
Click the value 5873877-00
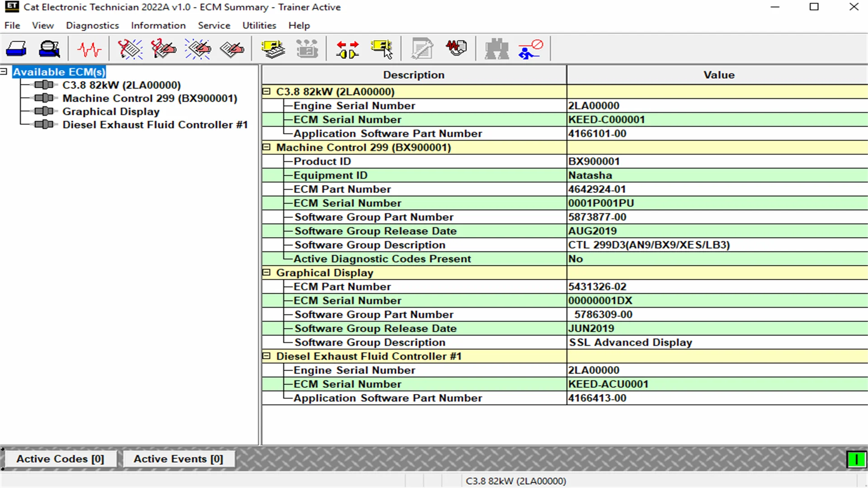pos(597,217)
